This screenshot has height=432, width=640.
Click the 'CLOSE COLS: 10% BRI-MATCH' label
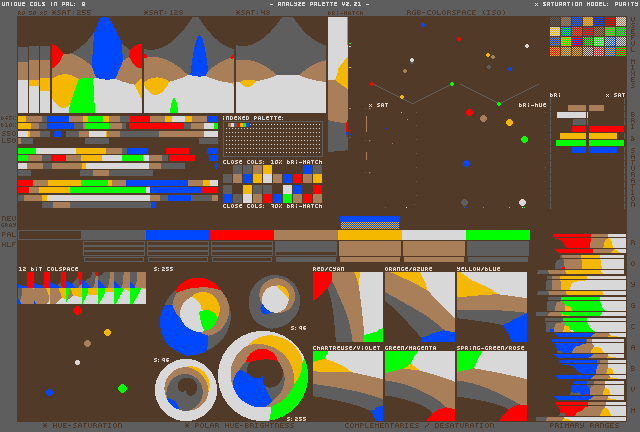click(x=273, y=162)
